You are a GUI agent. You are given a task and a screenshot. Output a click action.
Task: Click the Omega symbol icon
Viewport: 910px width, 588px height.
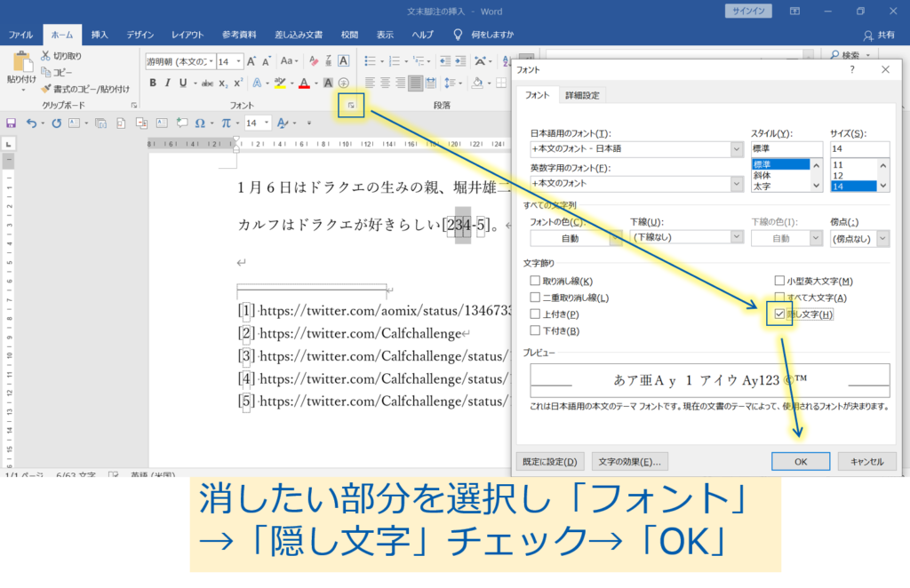point(200,123)
